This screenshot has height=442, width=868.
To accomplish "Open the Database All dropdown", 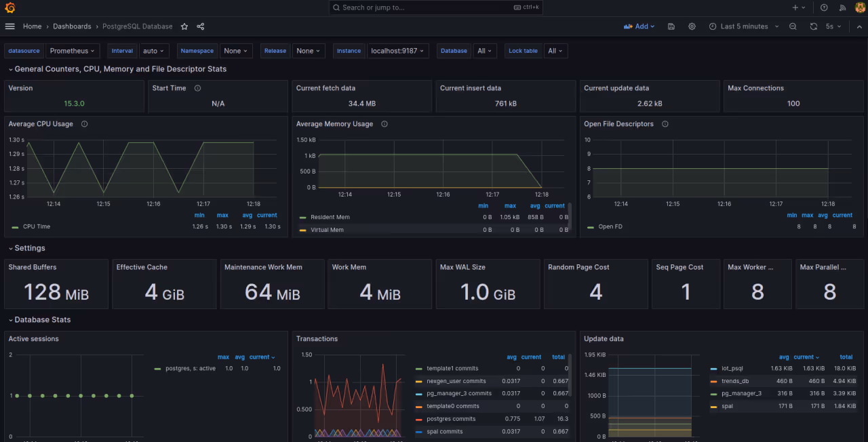I will (x=485, y=51).
